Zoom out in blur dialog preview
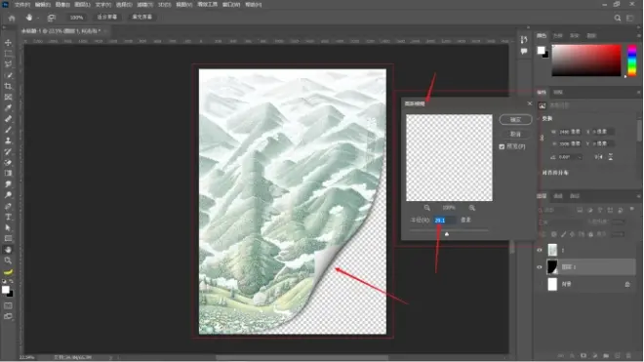Screen dimensions: 644x362 [427, 208]
